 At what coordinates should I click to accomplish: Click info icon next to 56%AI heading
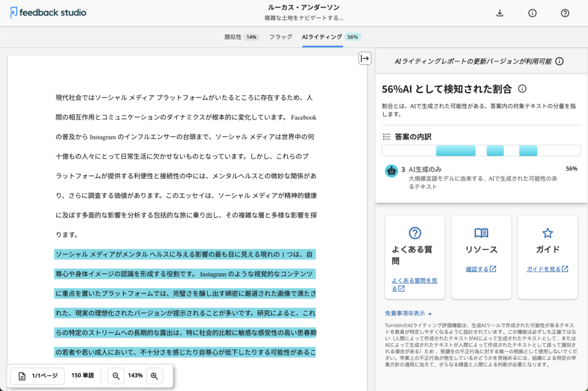(x=522, y=89)
